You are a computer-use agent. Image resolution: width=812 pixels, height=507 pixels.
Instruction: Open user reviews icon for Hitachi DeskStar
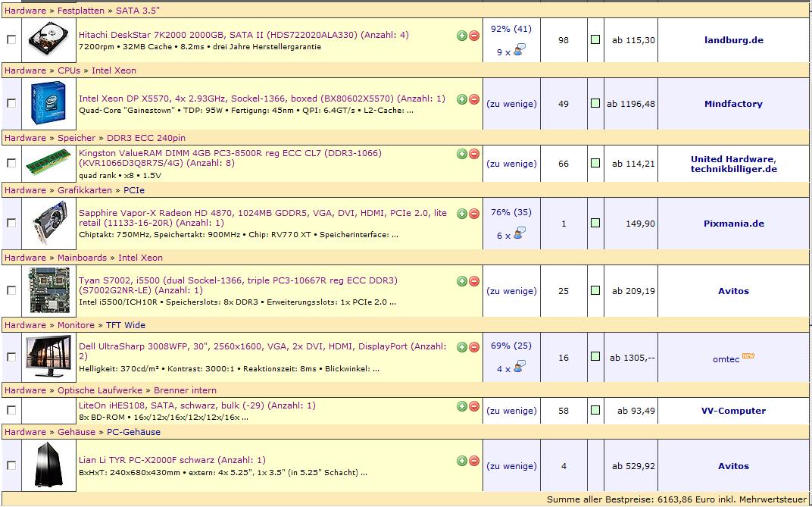pyautogui.click(x=520, y=50)
